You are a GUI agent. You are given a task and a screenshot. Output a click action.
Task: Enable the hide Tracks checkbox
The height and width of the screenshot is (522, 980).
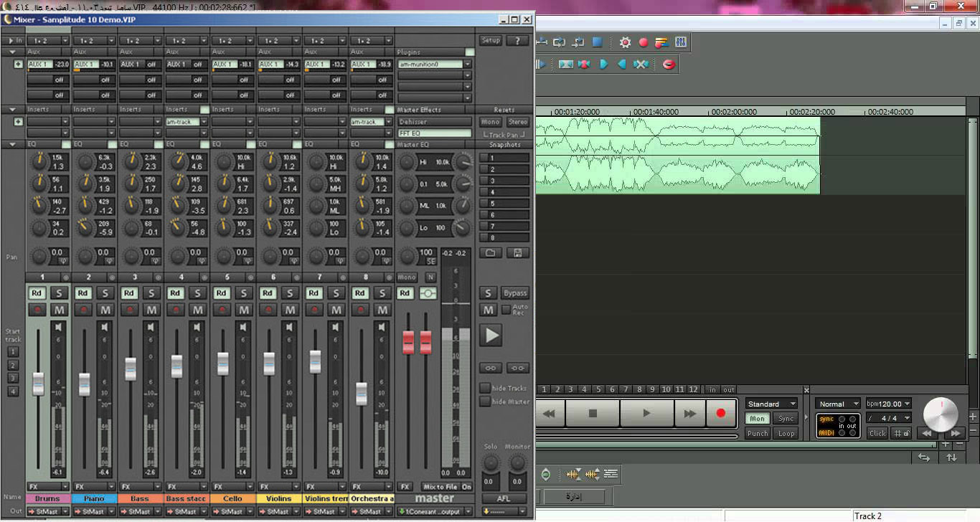pyautogui.click(x=485, y=388)
